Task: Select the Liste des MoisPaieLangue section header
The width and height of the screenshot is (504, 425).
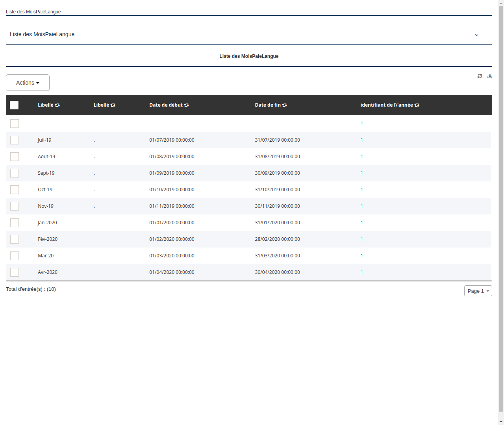Action: (x=249, y=56)
